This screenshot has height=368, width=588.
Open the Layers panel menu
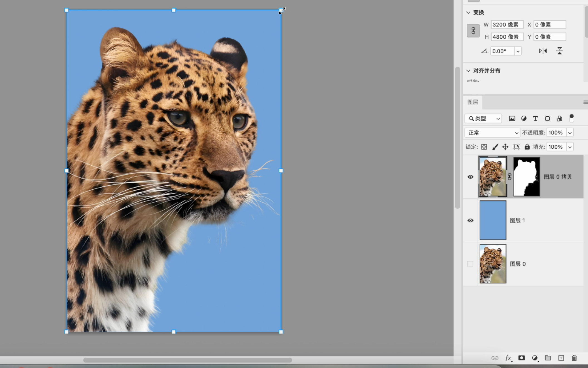click(585, 102)
